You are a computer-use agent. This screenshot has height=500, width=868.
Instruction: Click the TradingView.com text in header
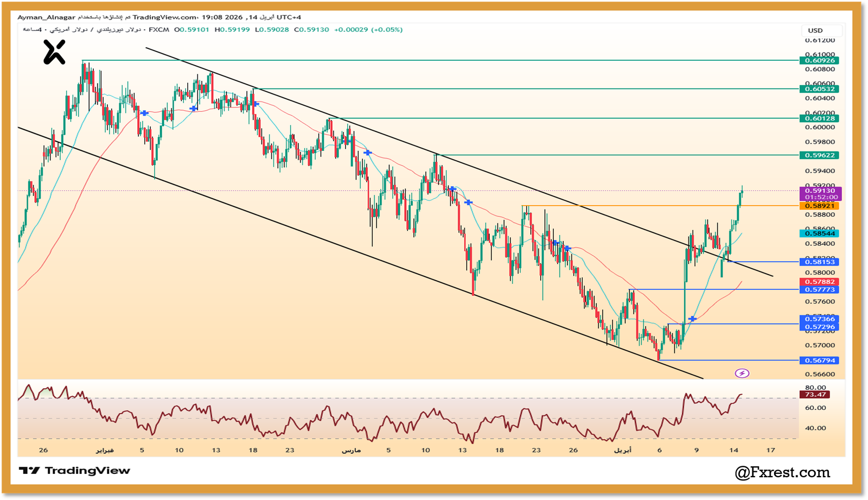pyautogui.click(x=165, y=17)
